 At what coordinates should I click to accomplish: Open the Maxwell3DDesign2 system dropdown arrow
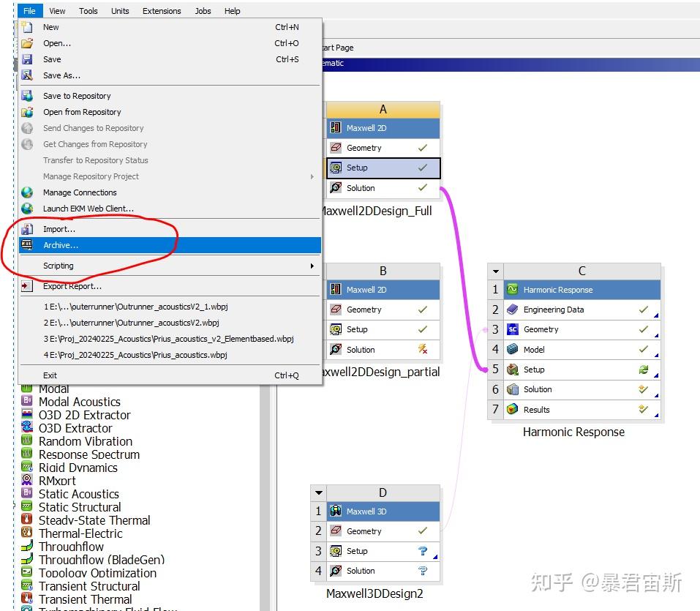318,492
